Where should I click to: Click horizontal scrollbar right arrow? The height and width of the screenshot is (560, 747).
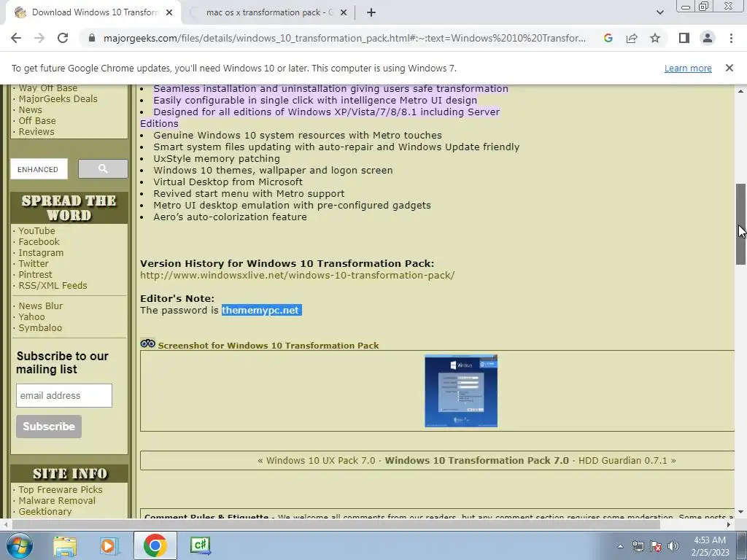click(x=729, y=524)
